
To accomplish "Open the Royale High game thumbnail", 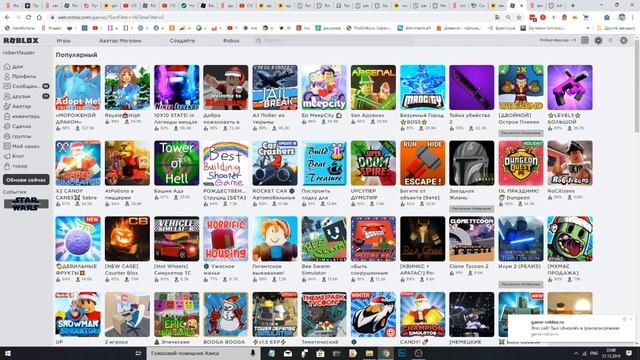I will (x=127, y=87).
